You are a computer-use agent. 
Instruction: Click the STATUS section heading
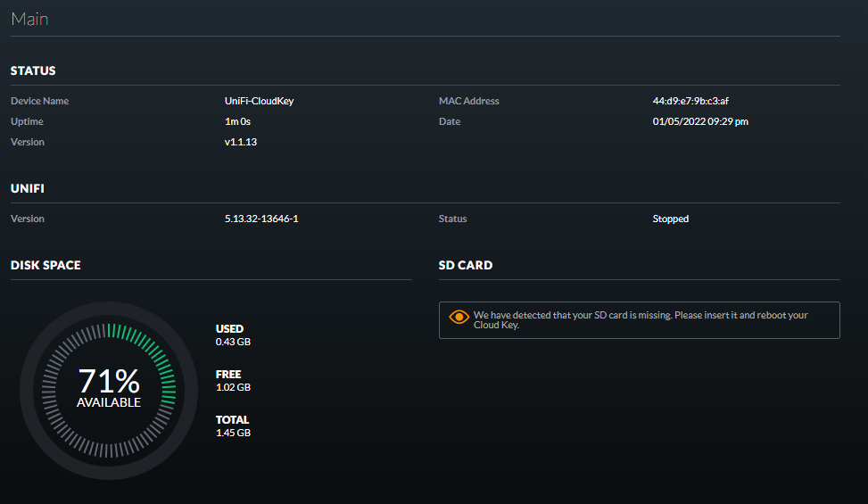point(33,70)
